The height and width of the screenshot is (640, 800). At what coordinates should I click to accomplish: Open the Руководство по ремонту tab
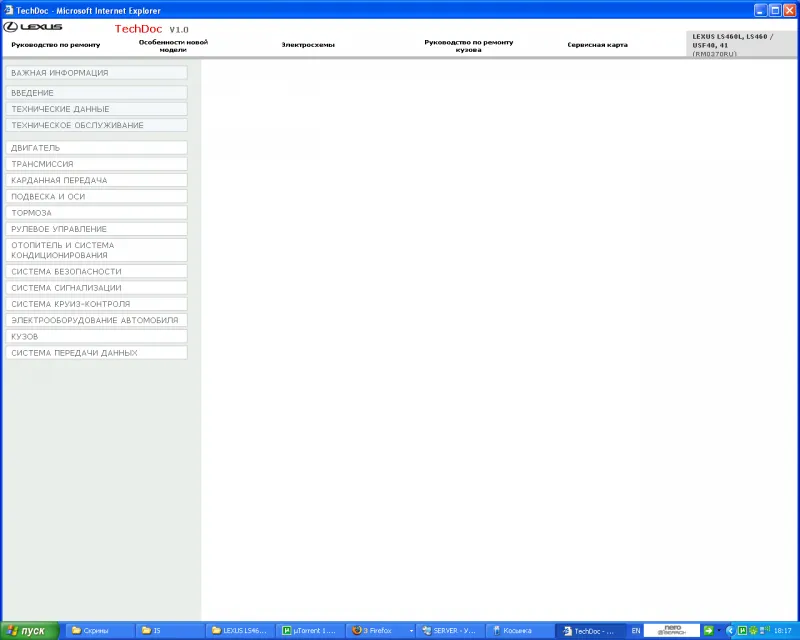(56, 45)
